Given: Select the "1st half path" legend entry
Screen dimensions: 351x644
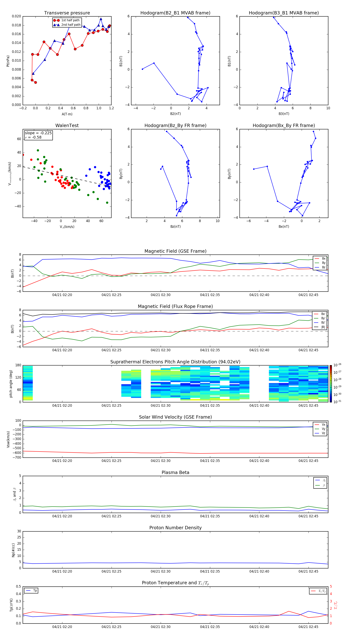Looking at the screenshot, I should [67, 20].
